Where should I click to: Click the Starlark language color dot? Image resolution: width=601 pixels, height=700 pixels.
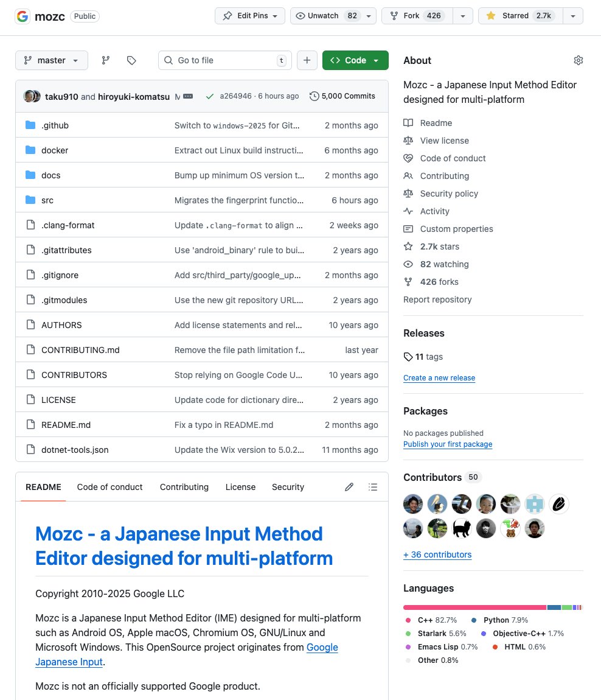click(x=408, y=634)
